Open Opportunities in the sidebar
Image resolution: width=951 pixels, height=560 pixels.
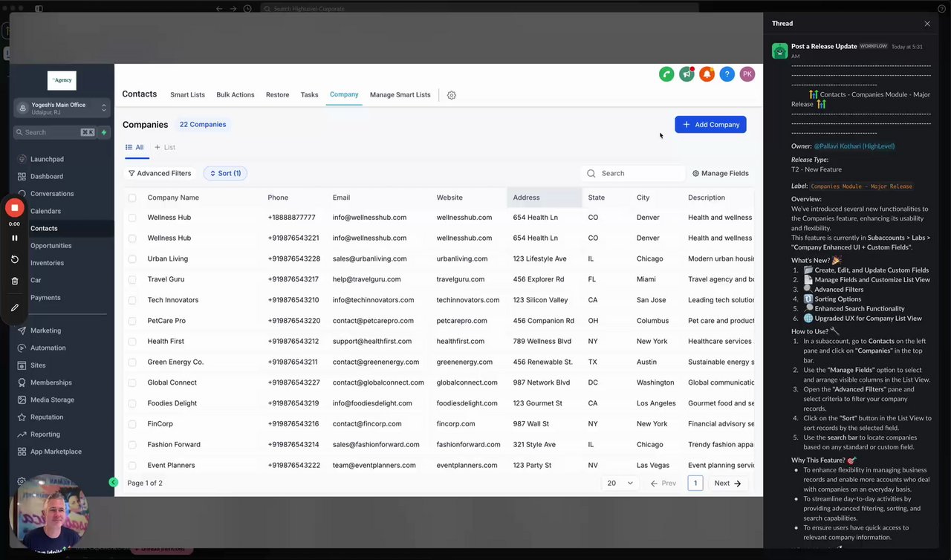[51, 246]
